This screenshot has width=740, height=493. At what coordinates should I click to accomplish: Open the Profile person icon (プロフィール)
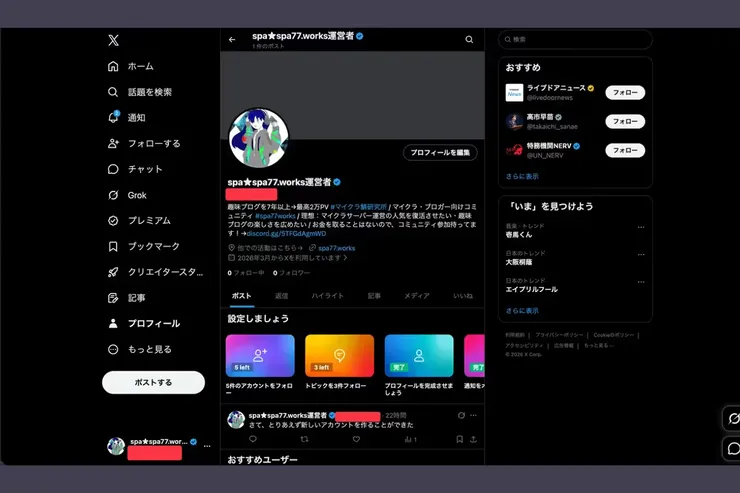113,323
